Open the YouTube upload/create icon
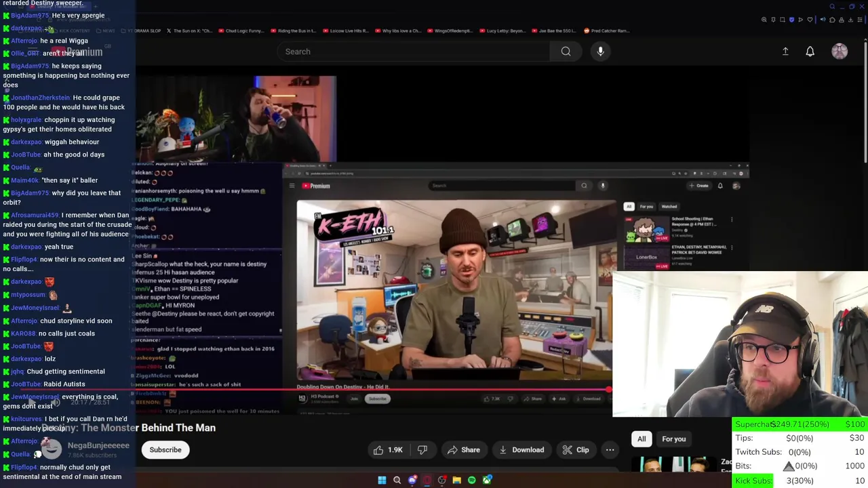 [x=785, y=52]
